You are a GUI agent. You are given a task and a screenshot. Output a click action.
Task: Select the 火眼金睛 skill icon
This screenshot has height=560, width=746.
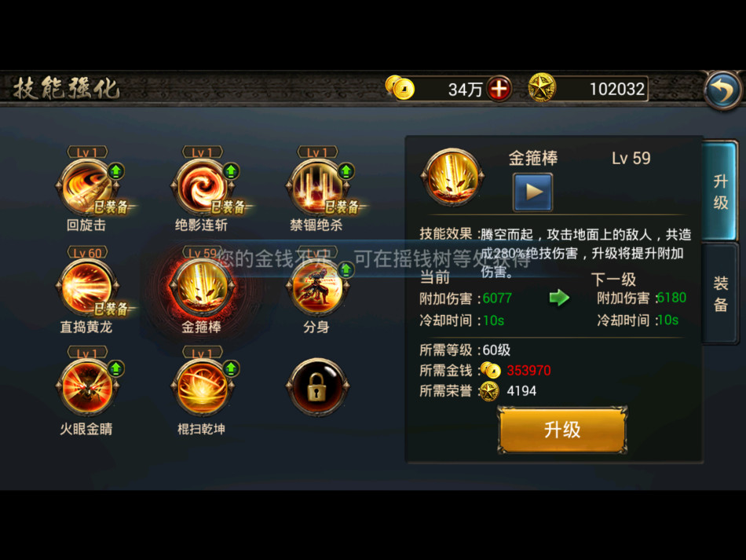[x=87, y=387]
